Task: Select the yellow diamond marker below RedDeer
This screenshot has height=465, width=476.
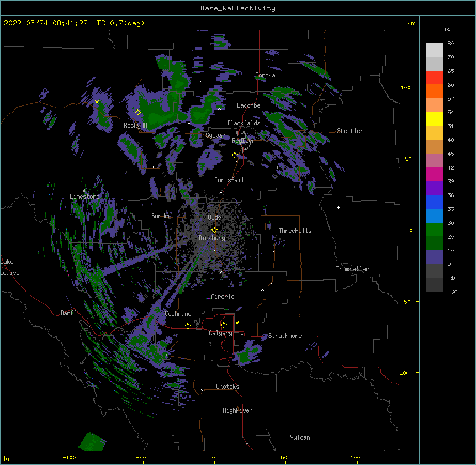Action: point(235,155)
